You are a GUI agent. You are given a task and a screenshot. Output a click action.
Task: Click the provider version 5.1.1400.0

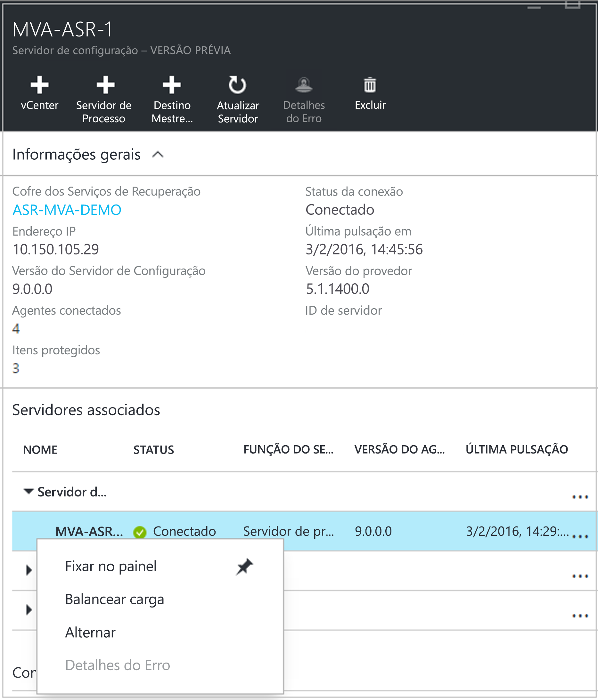pos(338,289)
